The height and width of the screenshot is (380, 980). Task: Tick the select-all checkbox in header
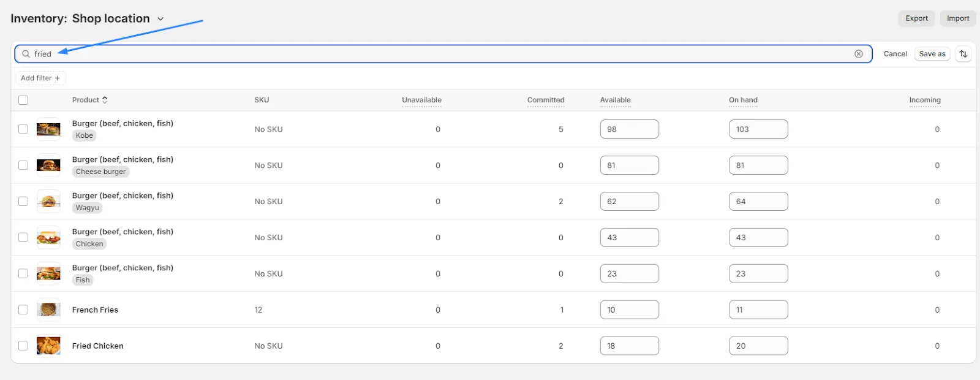(23, 100)
